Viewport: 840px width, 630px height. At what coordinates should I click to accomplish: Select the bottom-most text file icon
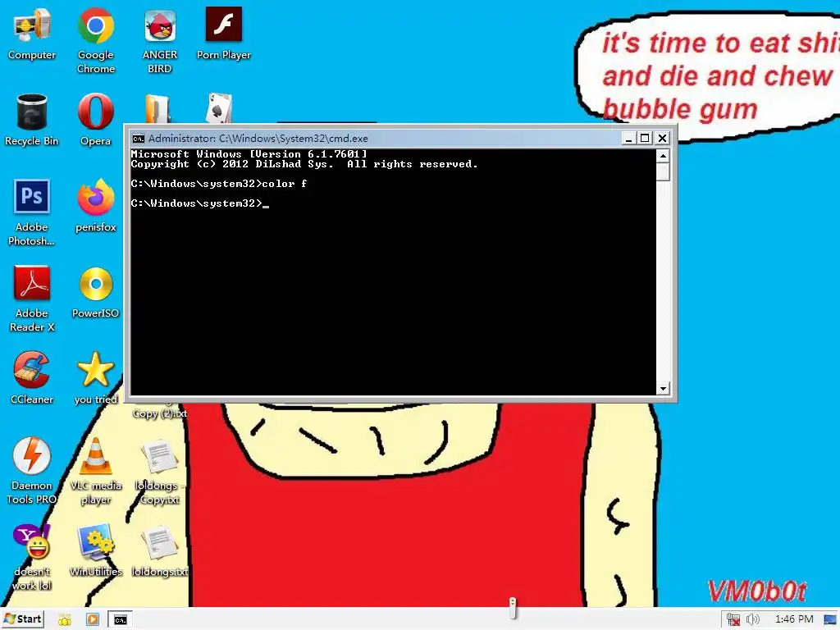[x=160, y=550]
